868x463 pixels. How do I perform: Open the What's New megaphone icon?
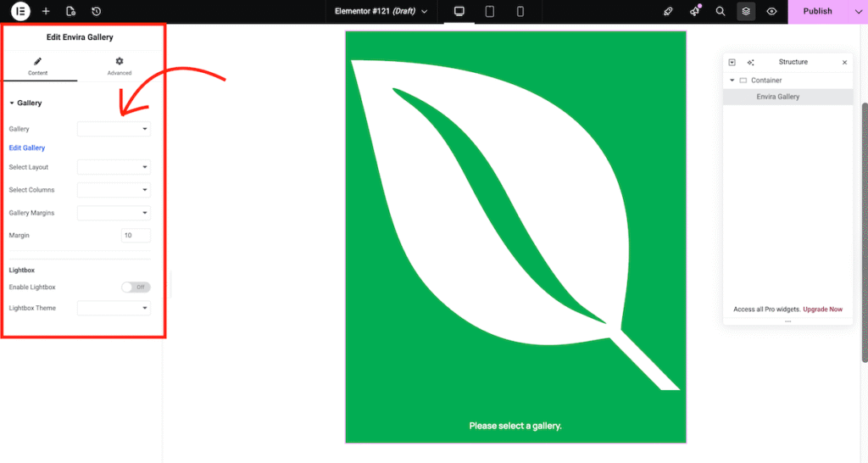tap(695, 11)
